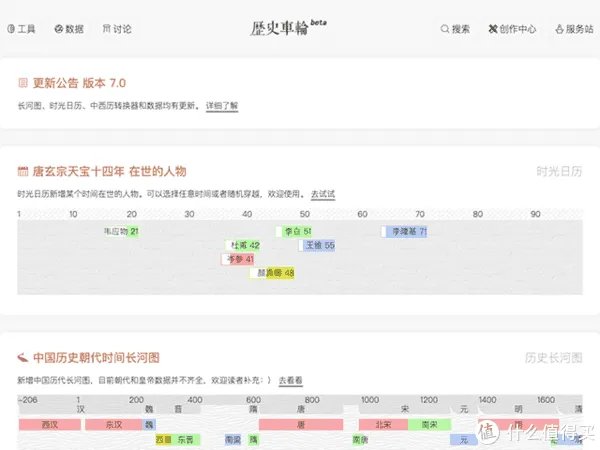Click the 南梁 dynasty block

[x=233, y=440]
